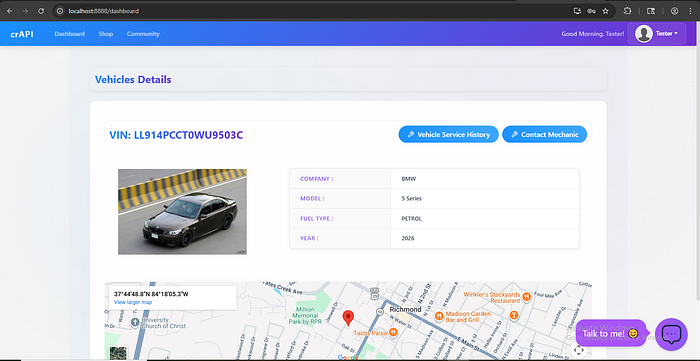700x361 pixels.
Task: Click the COMPANY : label
Action: click(317, 179)
